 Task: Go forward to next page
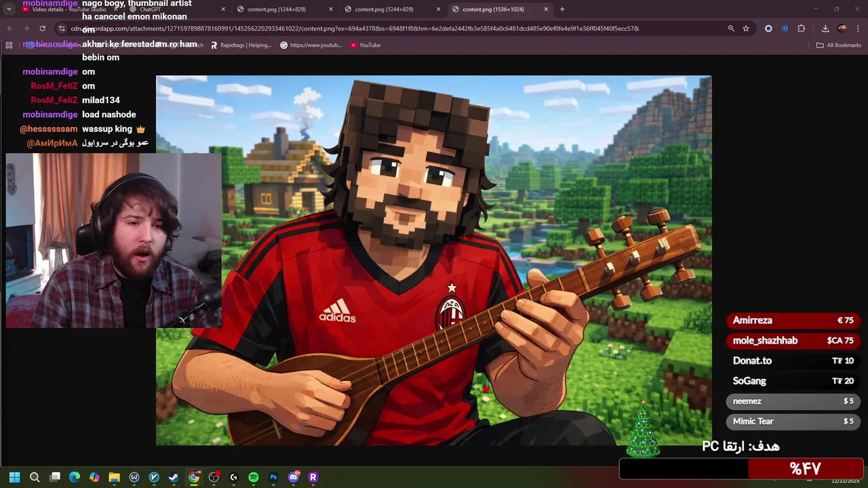click(26, 28)
